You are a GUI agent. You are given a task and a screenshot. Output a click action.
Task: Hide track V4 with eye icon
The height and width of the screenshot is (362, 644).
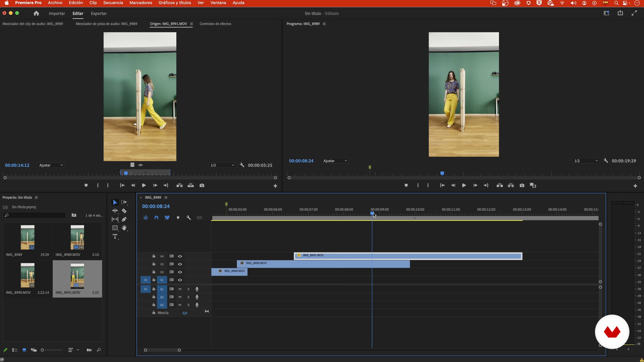(180, 256)
